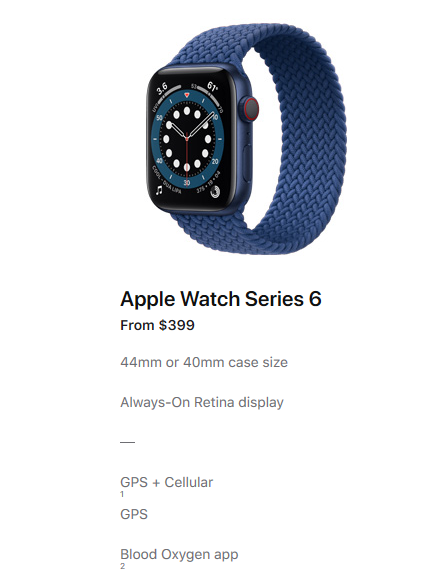Screen dimensions: 427x578
Task: Click the Always-On Retina display text
Action: point(202,402)
